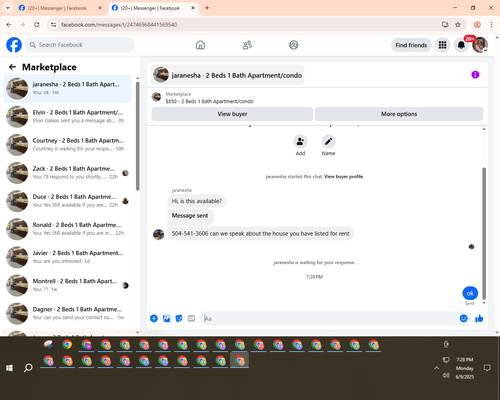Open View buyer profile link
Screen dimensions: 500x400
[x=343, y=177]
